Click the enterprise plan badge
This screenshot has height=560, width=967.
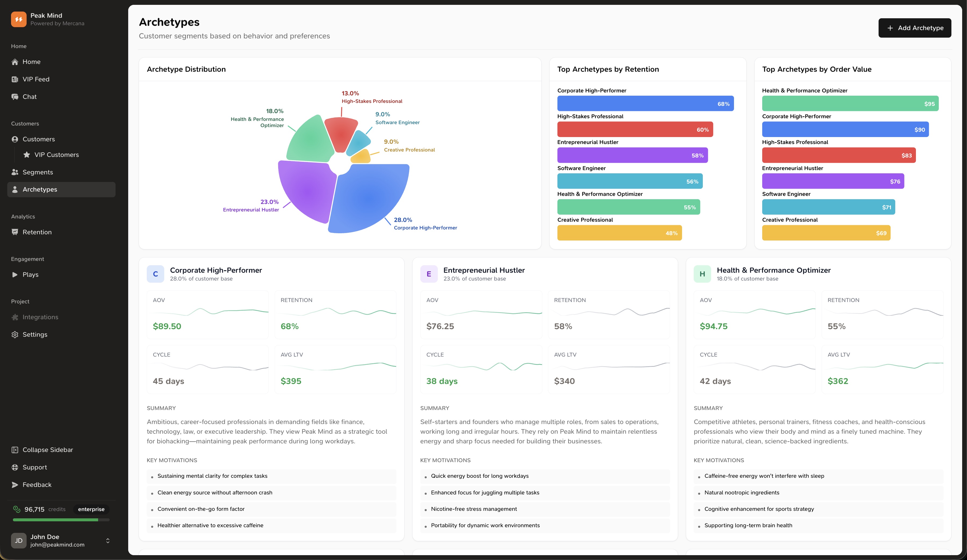tap(91, 509)
